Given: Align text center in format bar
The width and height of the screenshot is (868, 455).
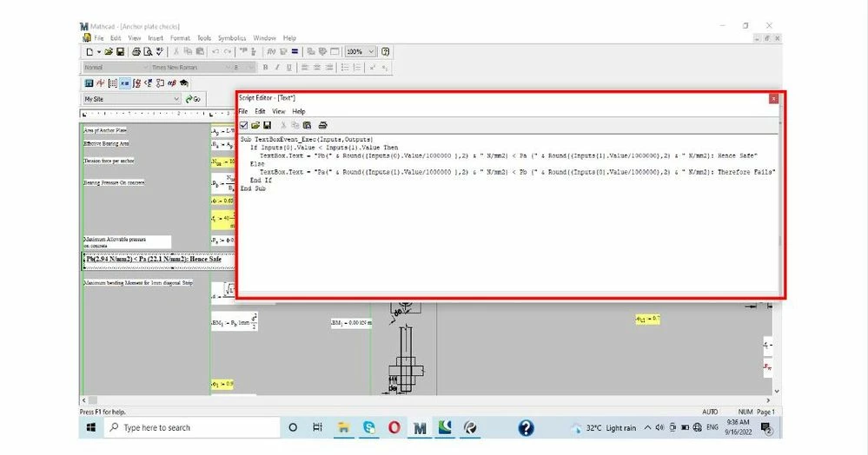Looking at the screenshot, I should point(316,67).
